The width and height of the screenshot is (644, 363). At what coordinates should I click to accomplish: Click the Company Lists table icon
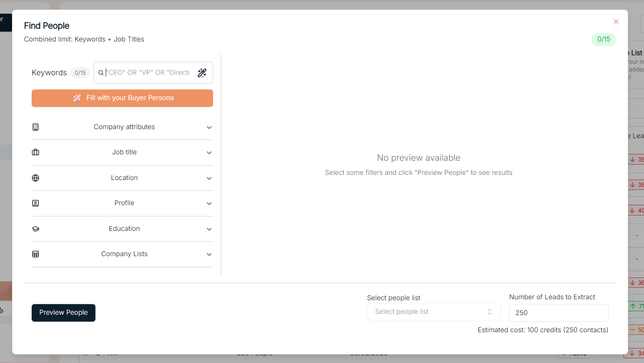pos(36,254)
